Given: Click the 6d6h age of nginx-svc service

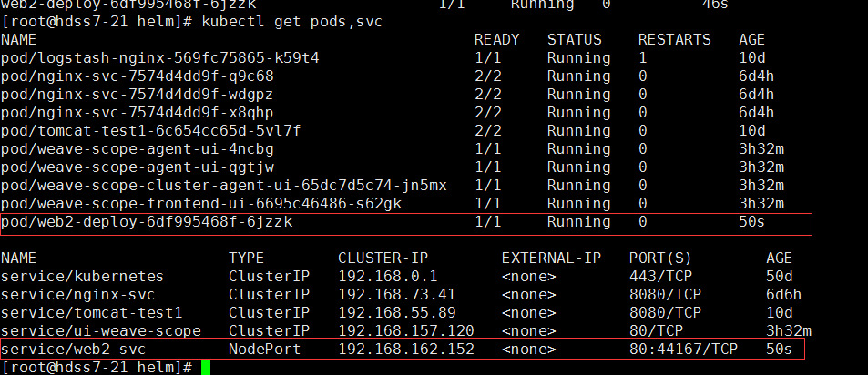Looking at the screenshot, I should (784, 295).
